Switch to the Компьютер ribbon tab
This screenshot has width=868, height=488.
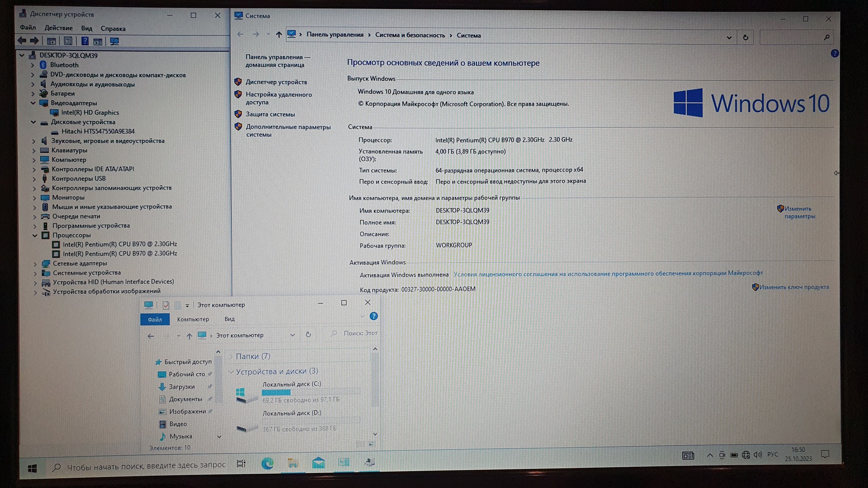[x=193, y=319]
